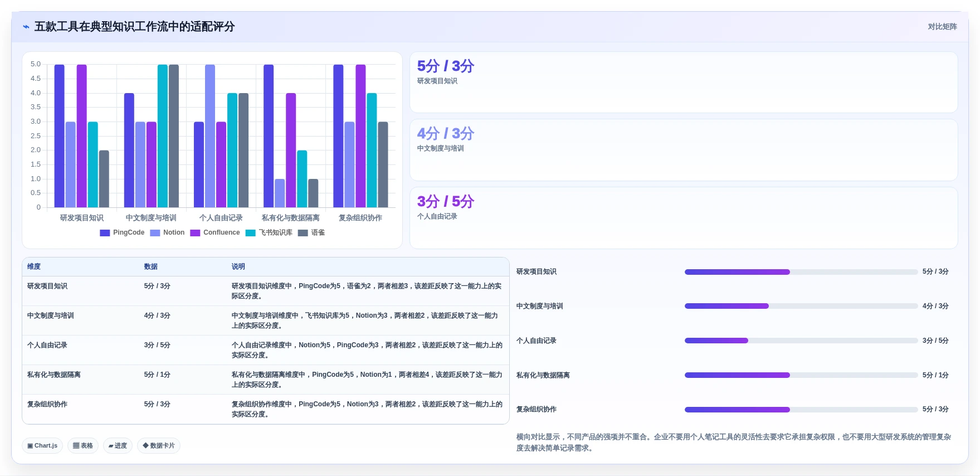The height and width of the screenshot is (476, 980).
Task: Click the Confluence bar in 复杂组织协作 group
Action: tap(360, 136)
